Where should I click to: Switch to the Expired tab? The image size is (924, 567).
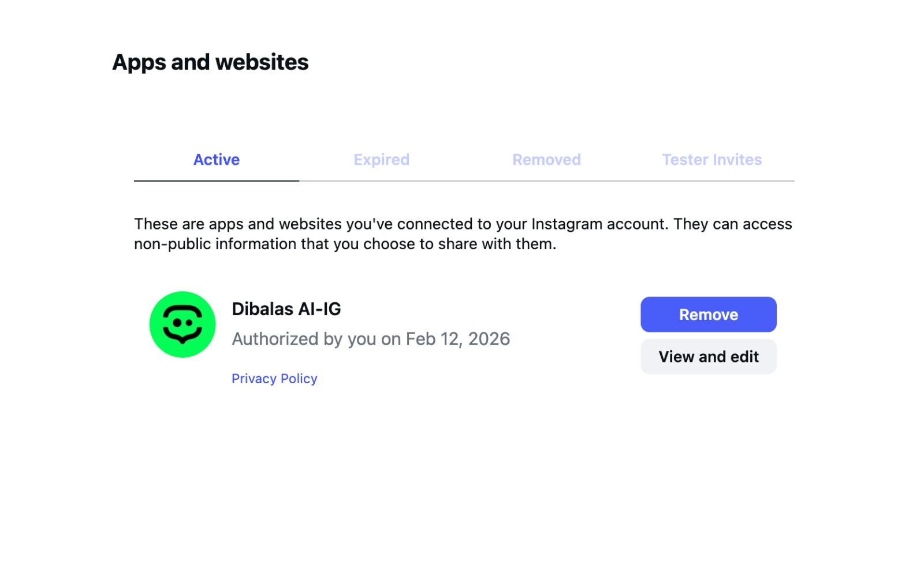point(381,160)
